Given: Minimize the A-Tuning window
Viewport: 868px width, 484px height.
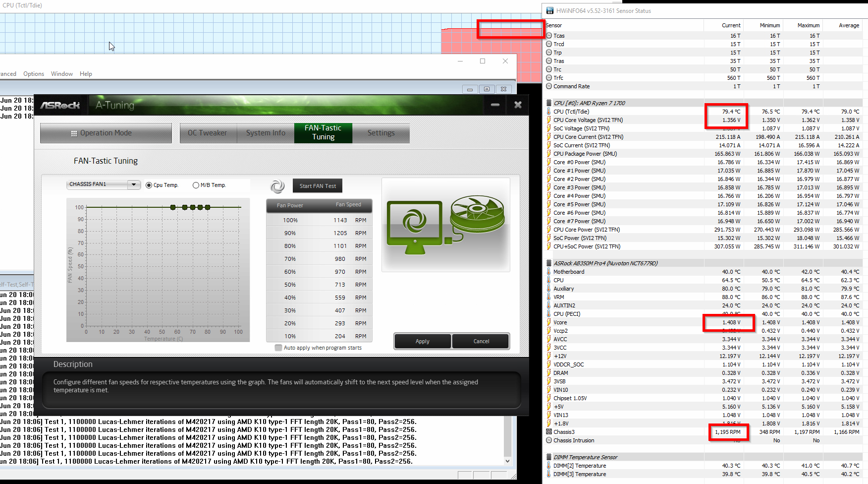Looking at the screenshot, I should [495, 105].
